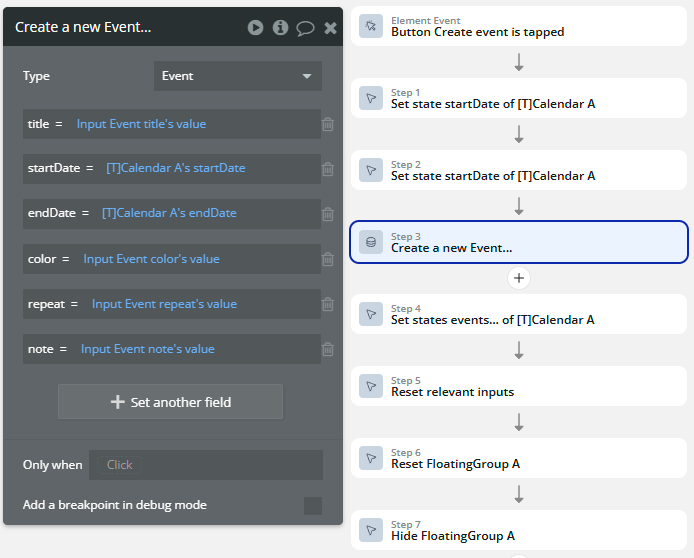
Task: Select Step 4 Set states events
Action: 519,314
